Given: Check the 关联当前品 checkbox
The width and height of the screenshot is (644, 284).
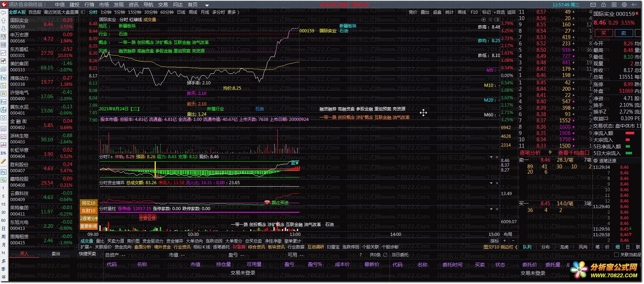Looking at the screenshot, I should (616, 254).
